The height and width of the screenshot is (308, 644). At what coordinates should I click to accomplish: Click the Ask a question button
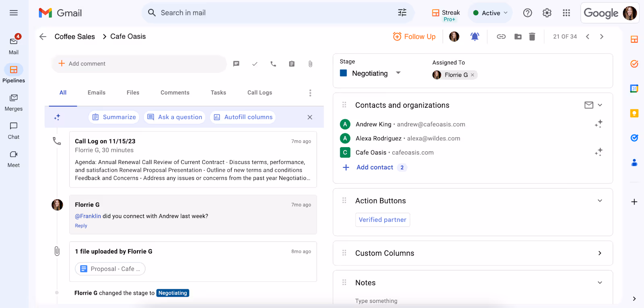[x=175, y=117]
